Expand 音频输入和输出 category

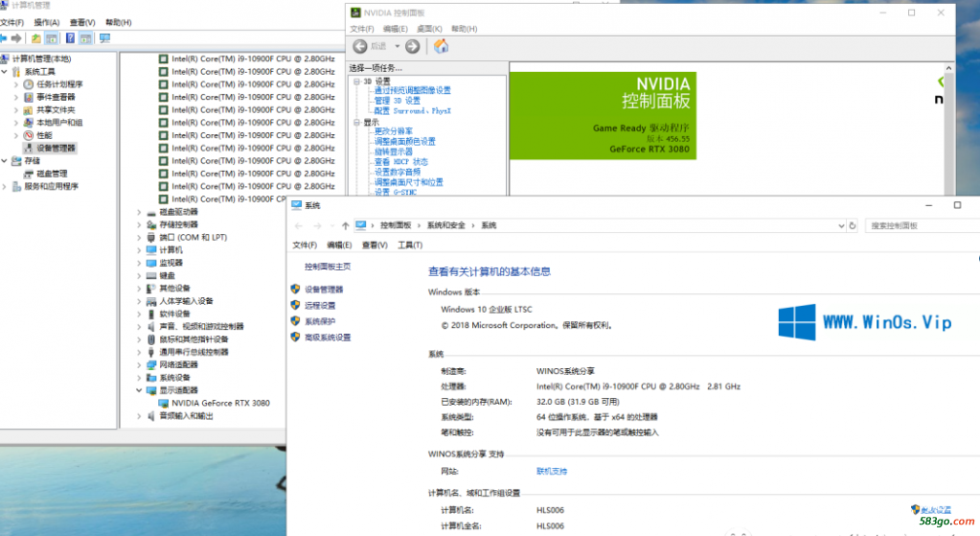[139, 416]
